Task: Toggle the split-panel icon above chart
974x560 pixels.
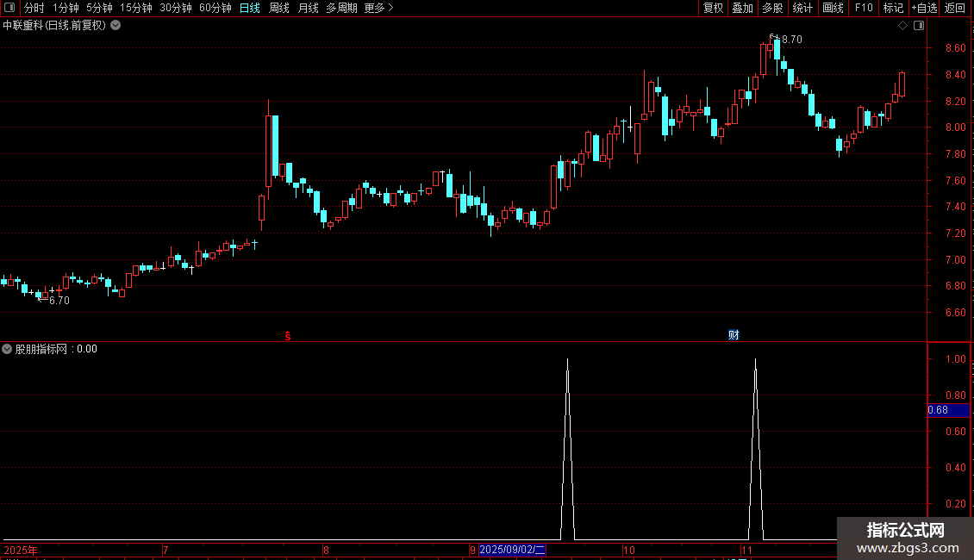Action: 919,26
